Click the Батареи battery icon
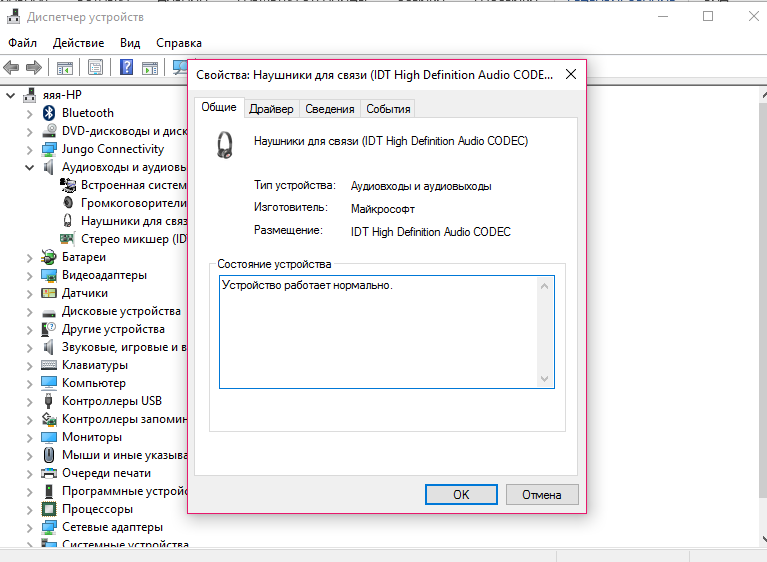This screenshot has height=562, width=767. tap(49, 257)
